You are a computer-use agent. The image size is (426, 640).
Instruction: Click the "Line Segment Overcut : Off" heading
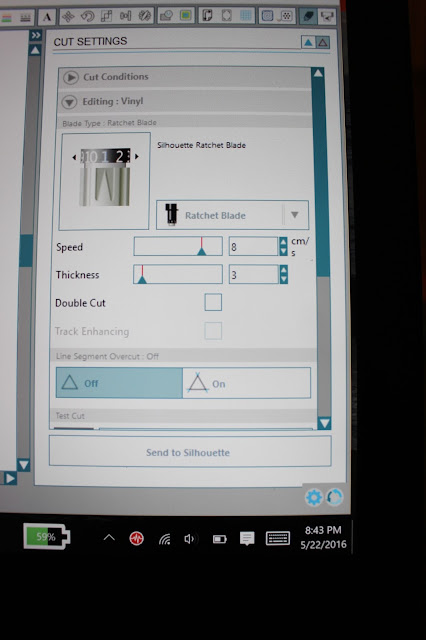click(107, 356)
